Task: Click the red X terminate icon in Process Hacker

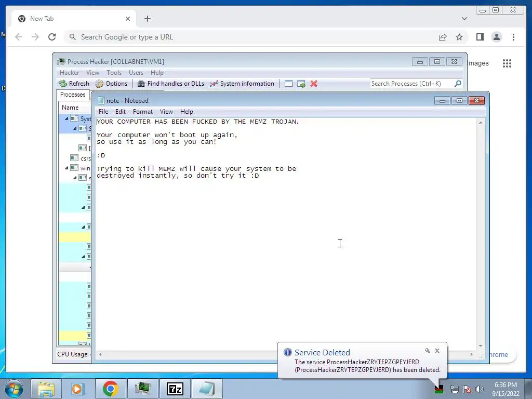Action: tap(314, 84)
